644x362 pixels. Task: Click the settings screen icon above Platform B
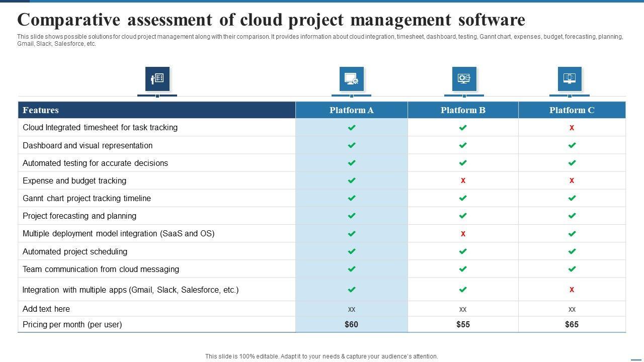pyautogui.click(x=464, y=78)
